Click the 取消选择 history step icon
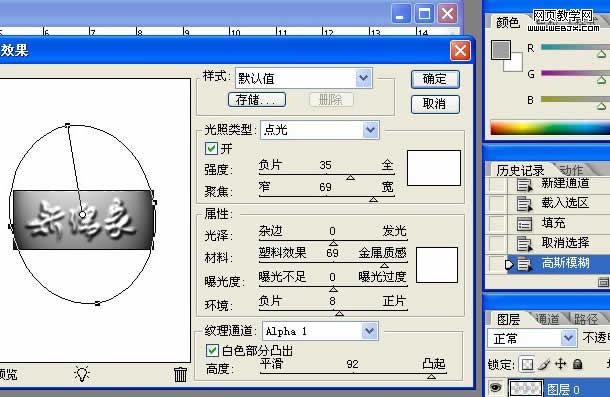The width and height of the screenshot is (610, 397). point(524,244)
